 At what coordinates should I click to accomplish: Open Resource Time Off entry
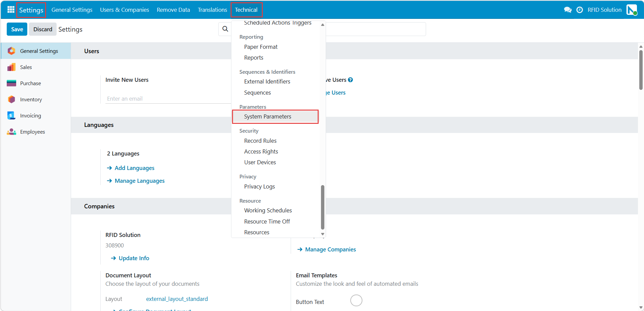pos(267,221)
